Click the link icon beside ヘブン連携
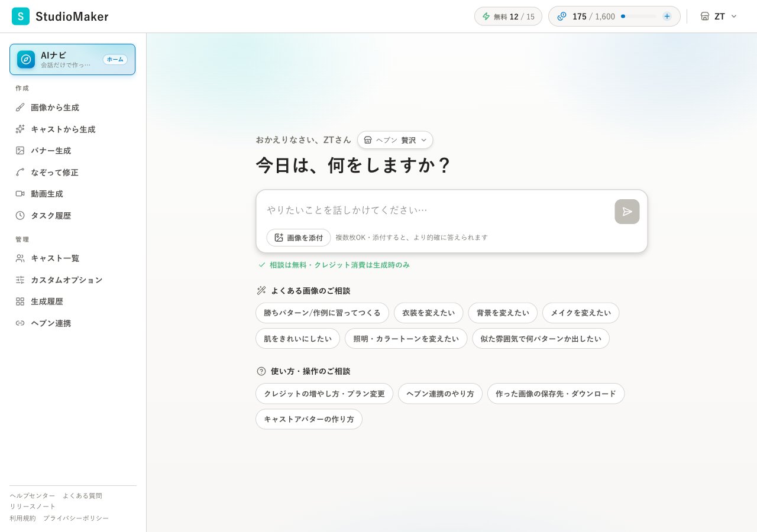 20,323
